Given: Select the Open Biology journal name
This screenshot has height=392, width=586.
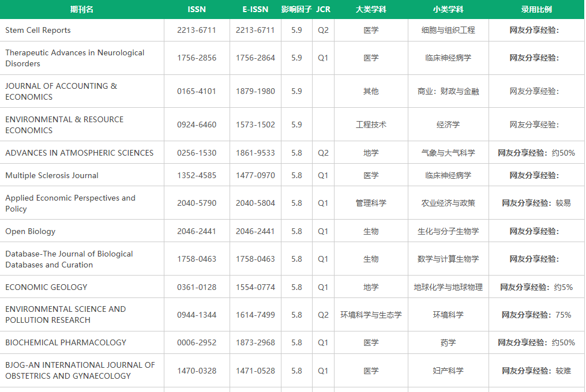Looking at the screenshot, I should click(31, 231).
